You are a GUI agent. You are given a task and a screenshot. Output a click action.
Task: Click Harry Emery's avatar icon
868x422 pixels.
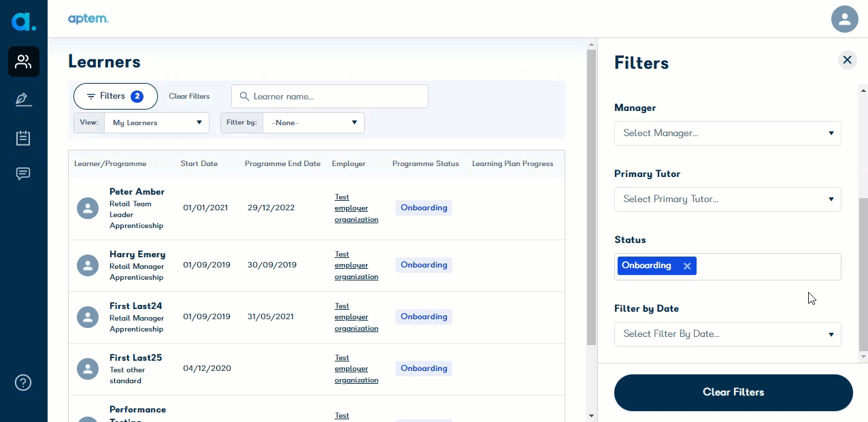tap(88, 265)
